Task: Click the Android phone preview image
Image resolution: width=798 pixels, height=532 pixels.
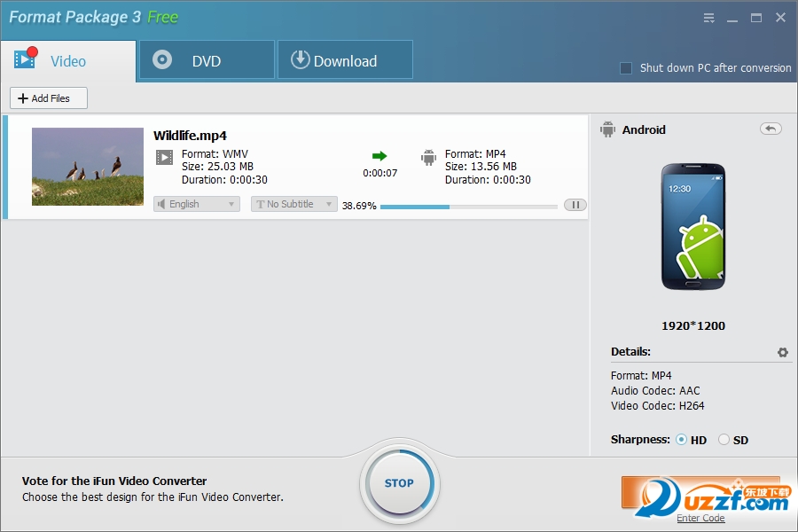Action: click(x=692, y=227)
